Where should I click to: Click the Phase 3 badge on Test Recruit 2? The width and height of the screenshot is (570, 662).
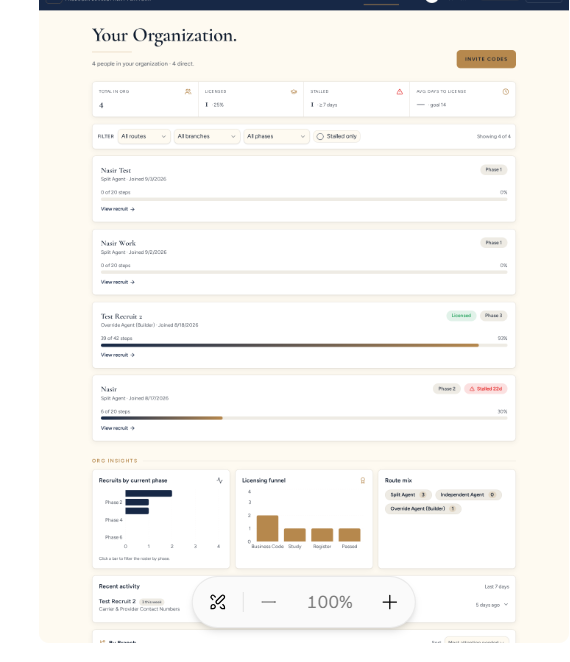tap(493, 315)
